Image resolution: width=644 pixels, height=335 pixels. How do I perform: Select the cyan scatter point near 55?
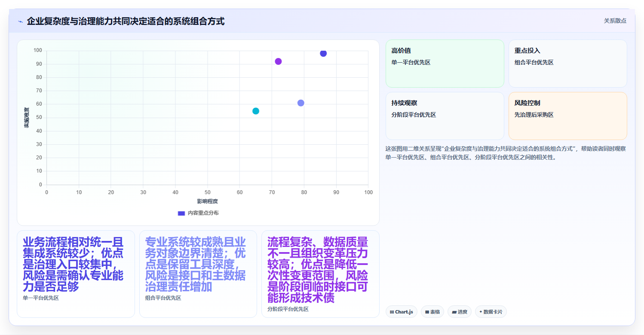click(x=256, y=111)
